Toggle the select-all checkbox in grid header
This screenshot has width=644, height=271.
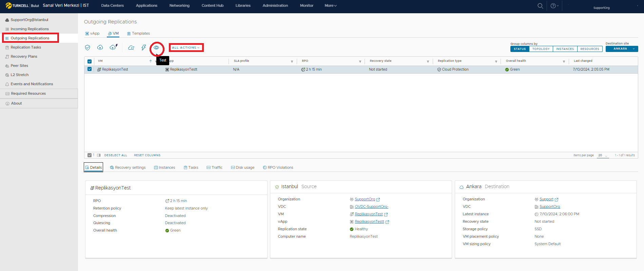click(x=90, y=61)
